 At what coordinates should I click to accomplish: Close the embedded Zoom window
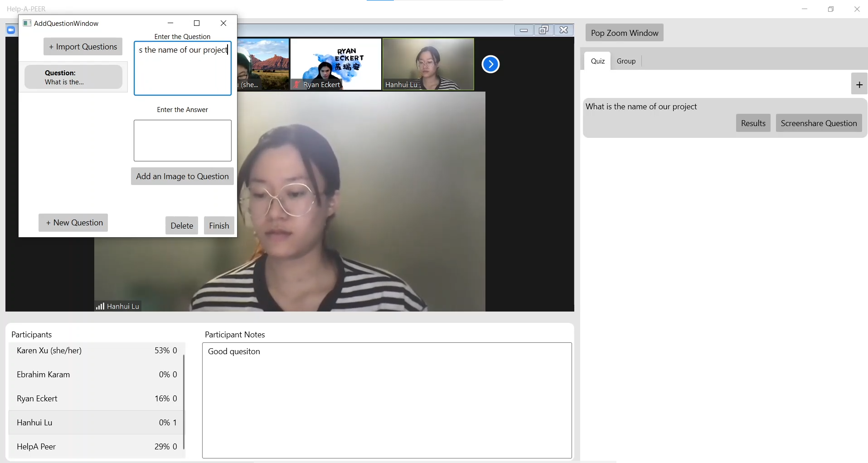pyautogui.click(x=563, y=30)
